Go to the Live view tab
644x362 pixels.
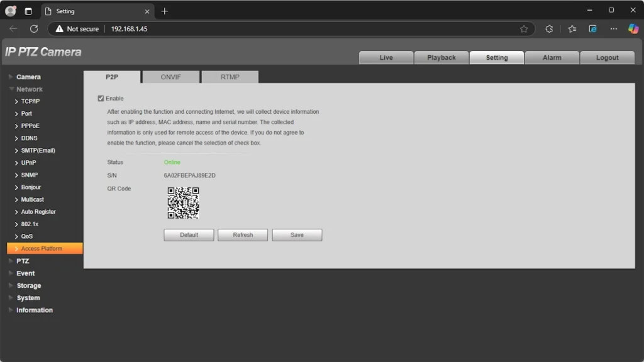[x=386, y=58]
